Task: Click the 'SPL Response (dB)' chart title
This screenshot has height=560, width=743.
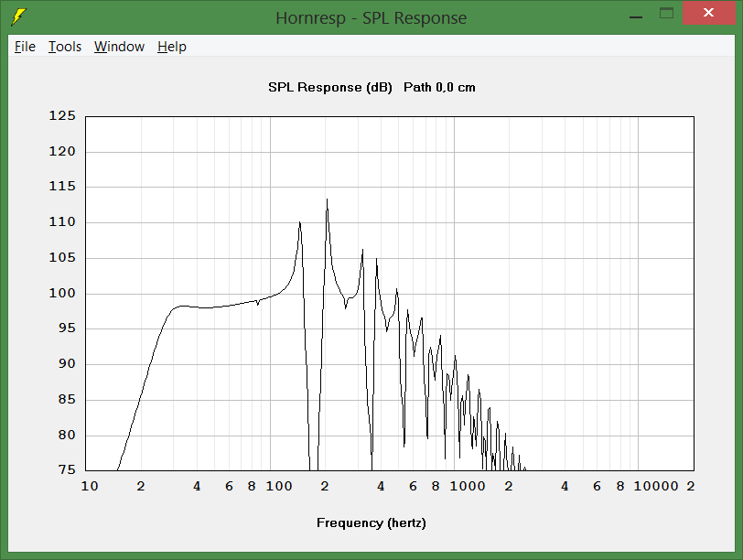Action: 329,88
